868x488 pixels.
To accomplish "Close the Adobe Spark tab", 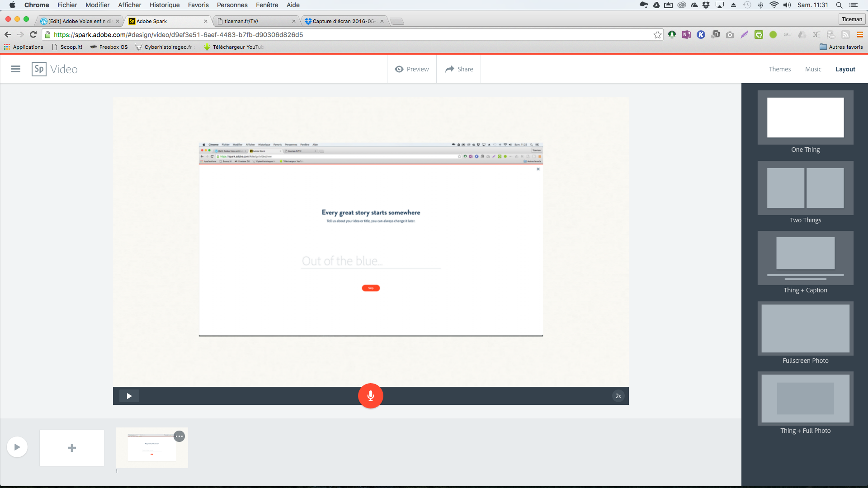I will [206, 21].
